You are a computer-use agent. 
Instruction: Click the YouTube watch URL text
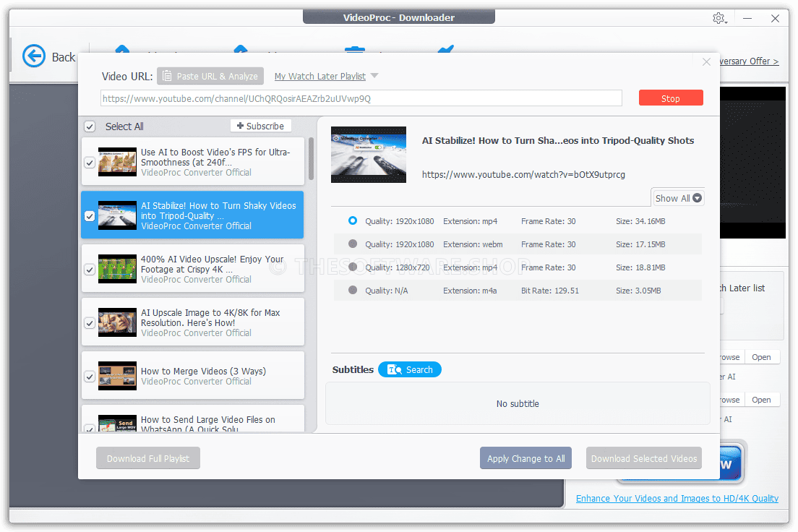(523, 175)
